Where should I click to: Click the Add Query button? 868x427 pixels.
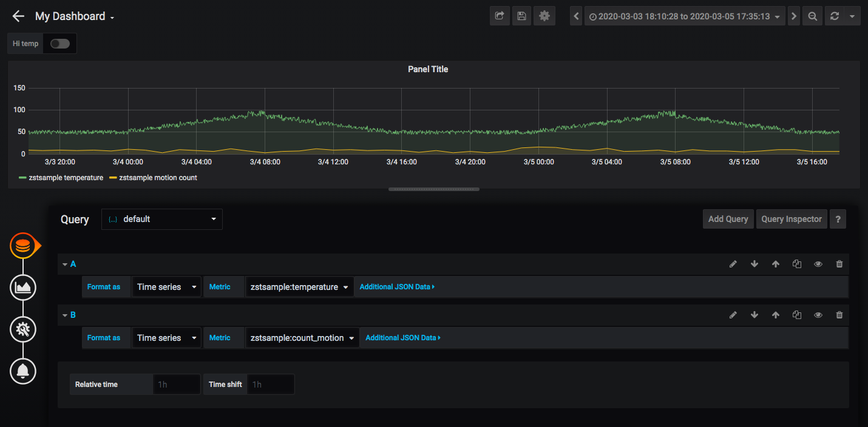(x=728, y=219)
